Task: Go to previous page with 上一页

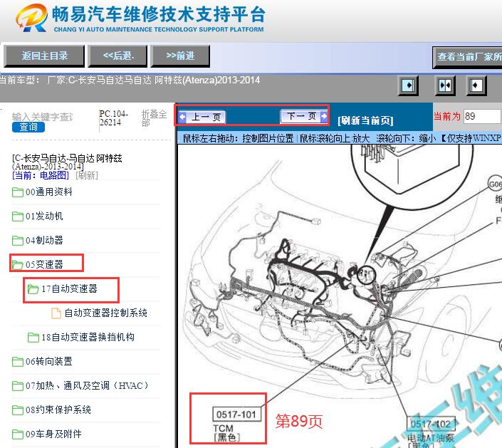Action: 202,117
